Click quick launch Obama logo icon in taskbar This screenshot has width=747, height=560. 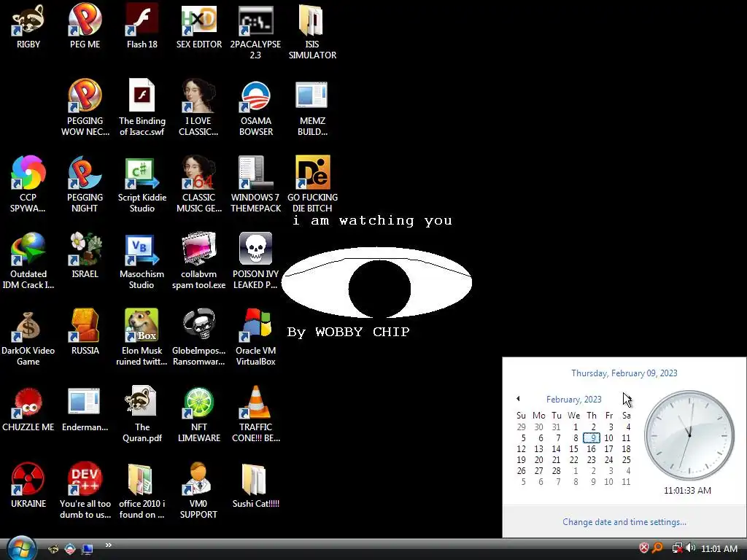[x=70, y=549]
